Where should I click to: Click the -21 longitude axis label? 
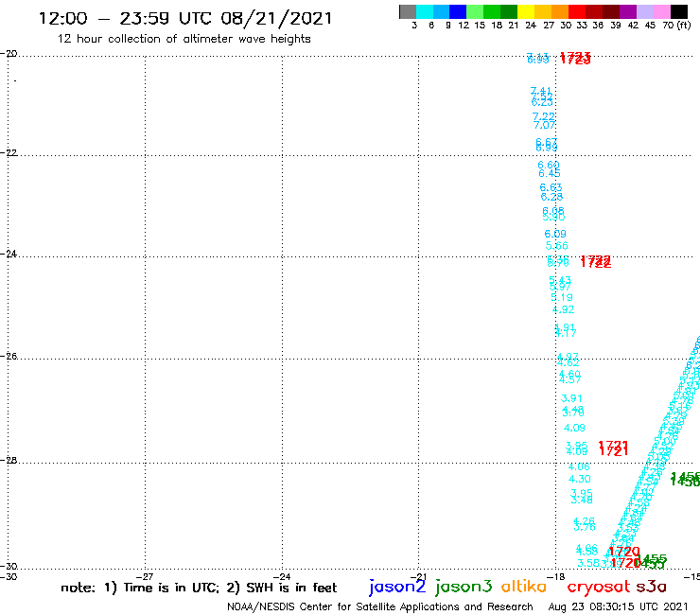[418, 576]
